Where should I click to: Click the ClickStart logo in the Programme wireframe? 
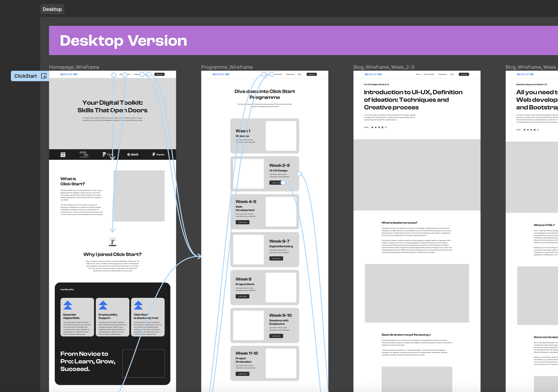coord(221,74)
